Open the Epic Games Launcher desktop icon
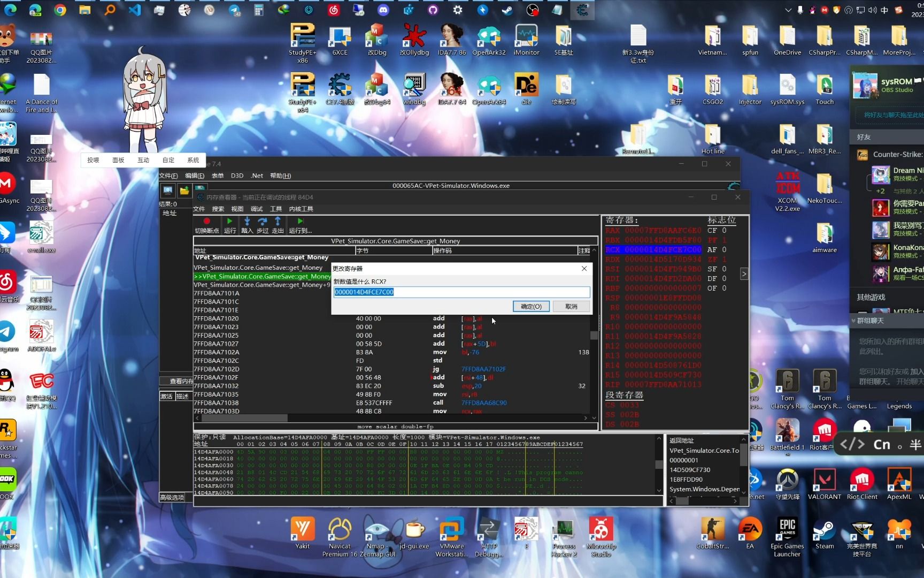The height and width of the screenshot is (578, 924). point(787,538)
